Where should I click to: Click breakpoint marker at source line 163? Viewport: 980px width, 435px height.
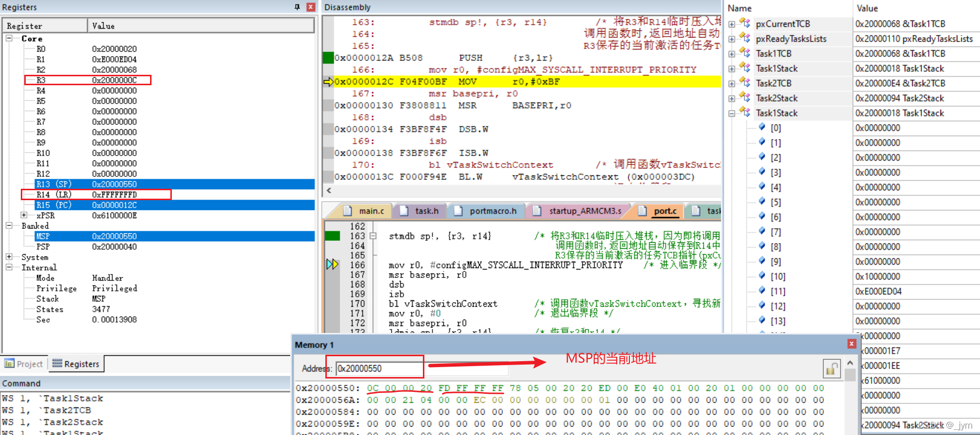[x=332, y=236]
